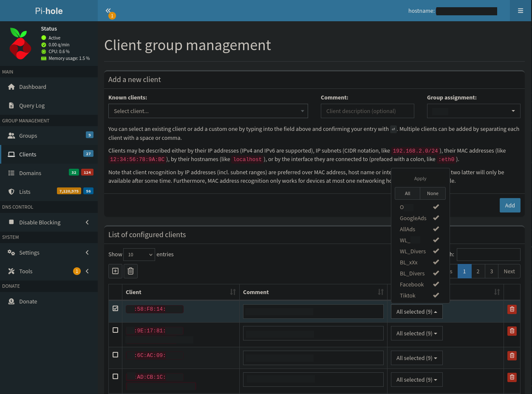Click All in the group dropdown
Viewport: 532px width, 394px height.
(x=407, y=193)
